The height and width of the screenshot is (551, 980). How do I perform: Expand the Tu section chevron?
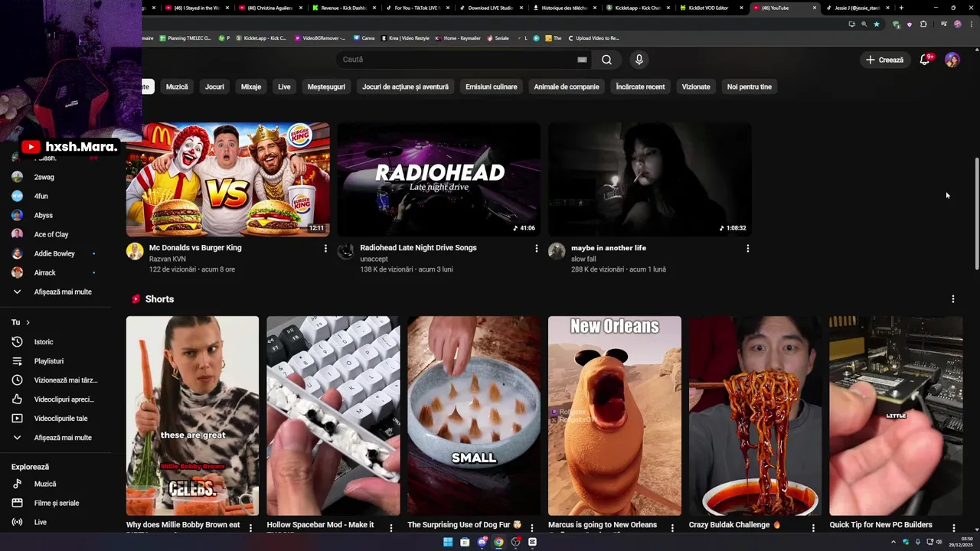(28, 322)
